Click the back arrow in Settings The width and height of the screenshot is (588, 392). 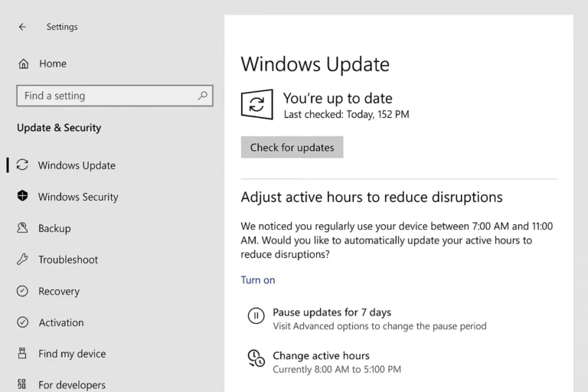(22, 27)
